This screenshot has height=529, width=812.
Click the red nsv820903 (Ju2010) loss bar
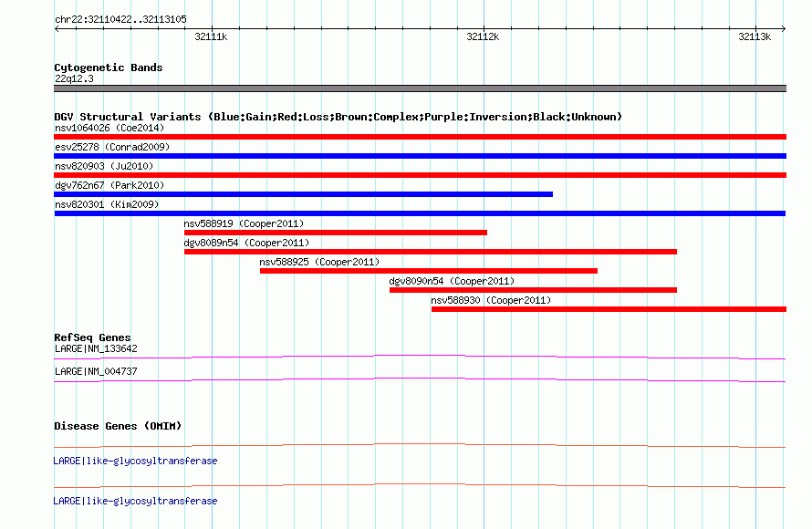[420, 175]
